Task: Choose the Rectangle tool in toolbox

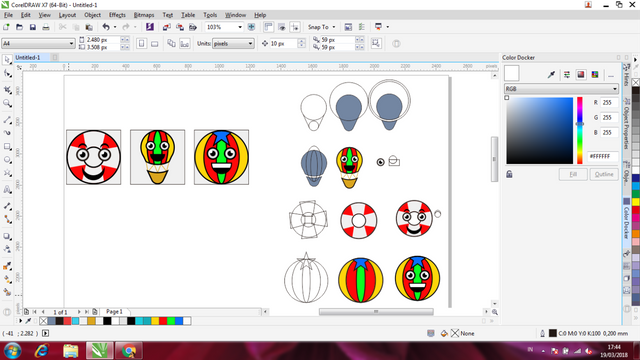Action: point(7,147)
